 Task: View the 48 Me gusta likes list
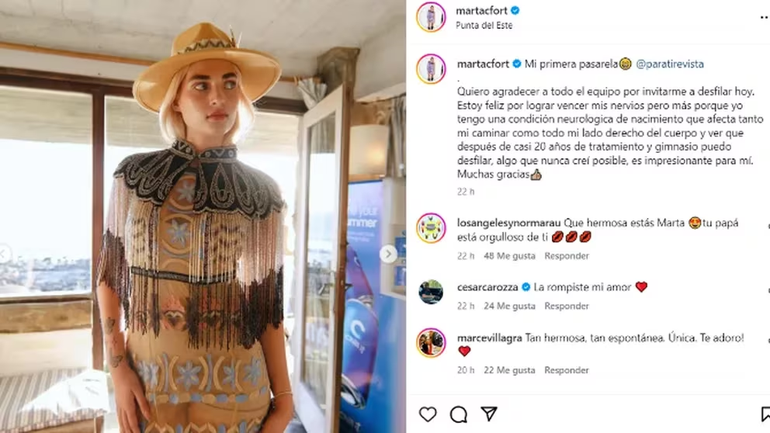click(x=509, y=256)
